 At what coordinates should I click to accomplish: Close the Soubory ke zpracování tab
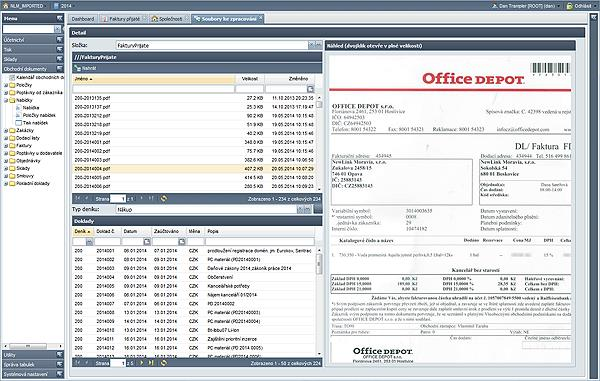point(261,18)
